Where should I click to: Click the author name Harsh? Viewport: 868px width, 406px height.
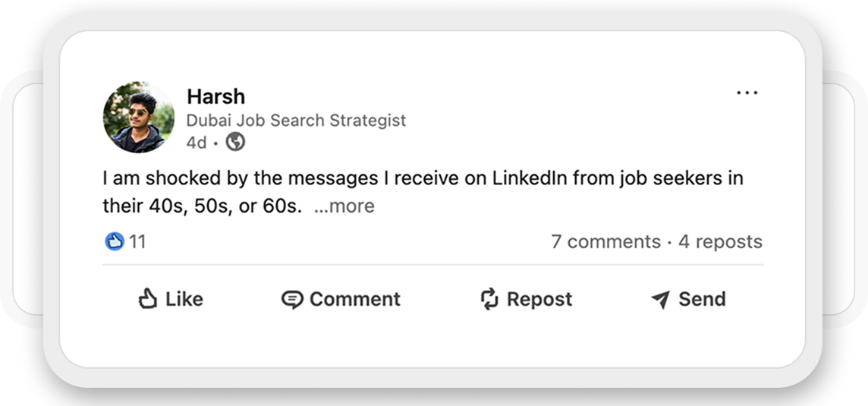215,96
